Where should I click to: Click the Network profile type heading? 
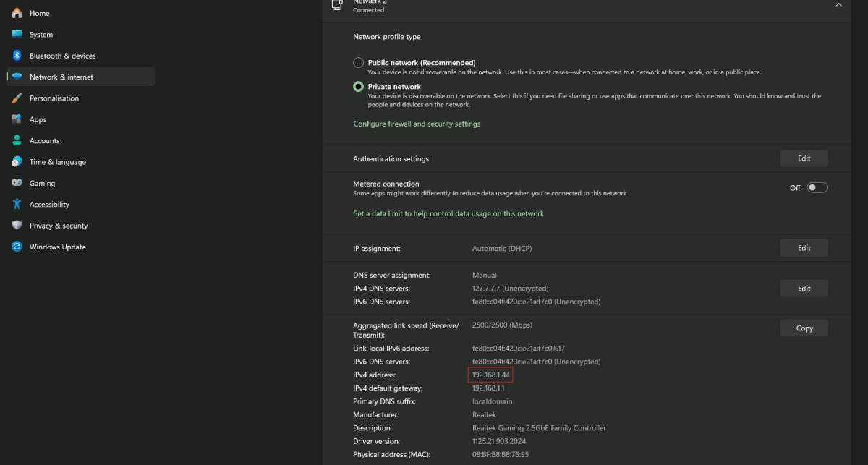click(x=386, y=37)
